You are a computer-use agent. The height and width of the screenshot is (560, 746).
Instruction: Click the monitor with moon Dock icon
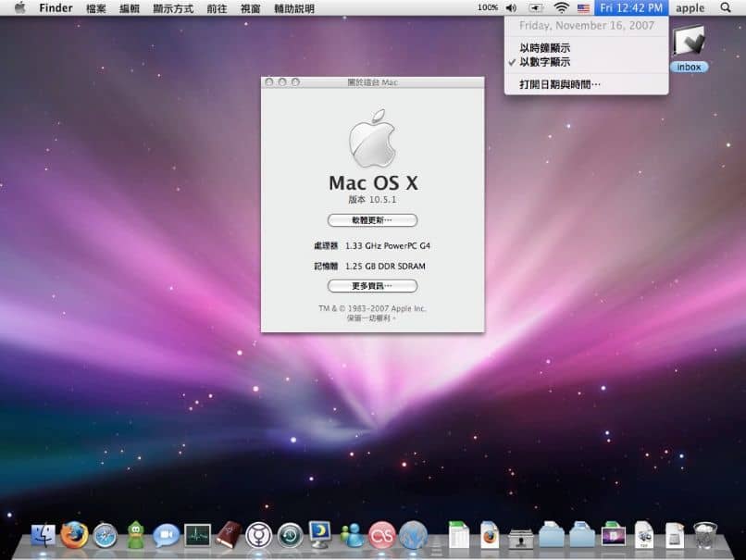point(320,535)
